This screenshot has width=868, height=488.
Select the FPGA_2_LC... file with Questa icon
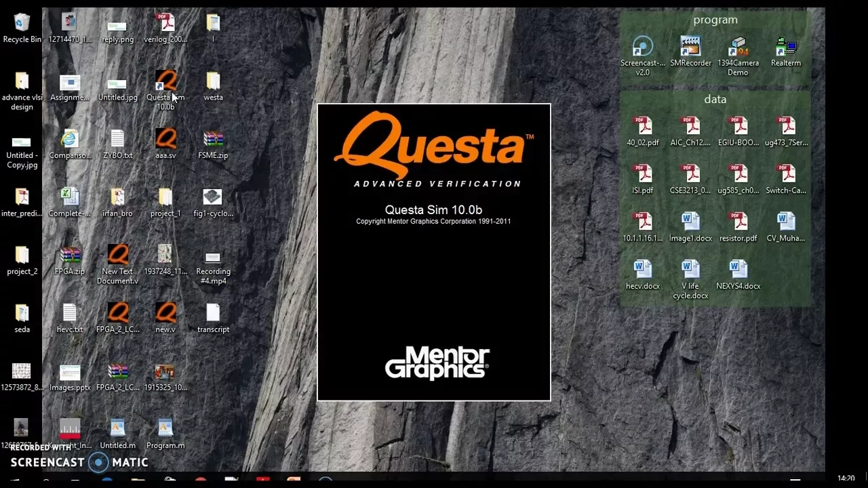(x=117, y=319)
